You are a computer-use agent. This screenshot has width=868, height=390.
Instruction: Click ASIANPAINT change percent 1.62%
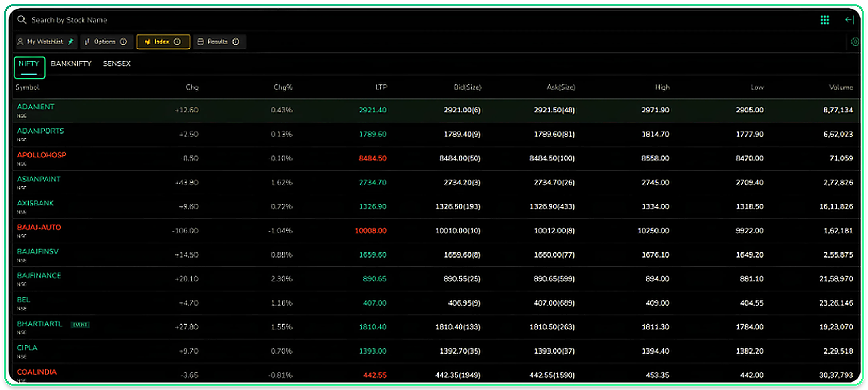pyautogui.click(x=282, y=182)
